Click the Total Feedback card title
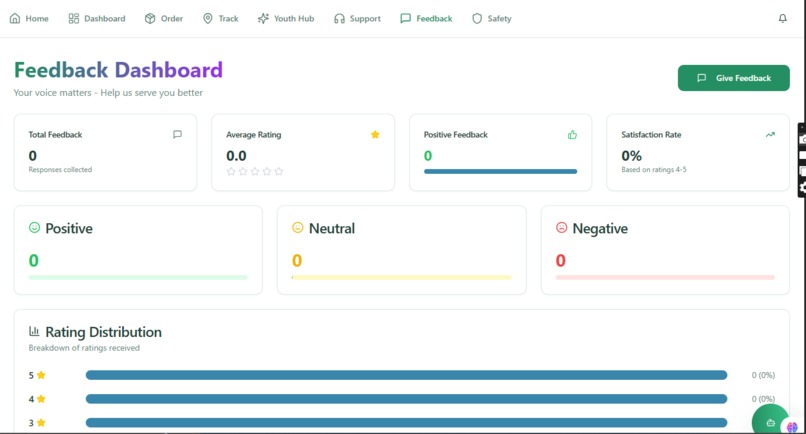 55,135
